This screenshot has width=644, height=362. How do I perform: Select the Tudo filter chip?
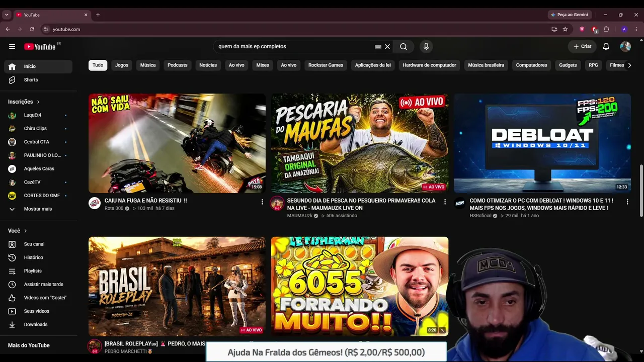98,65
